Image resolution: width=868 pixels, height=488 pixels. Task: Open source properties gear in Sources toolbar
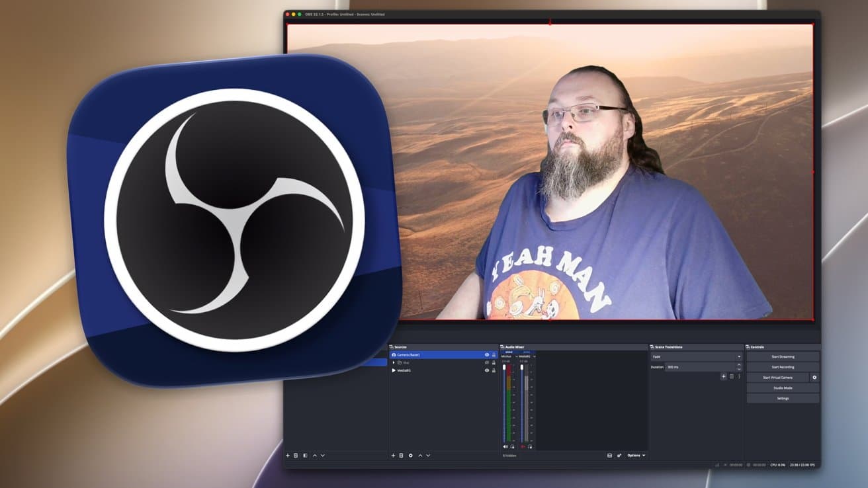coord(410,456)
